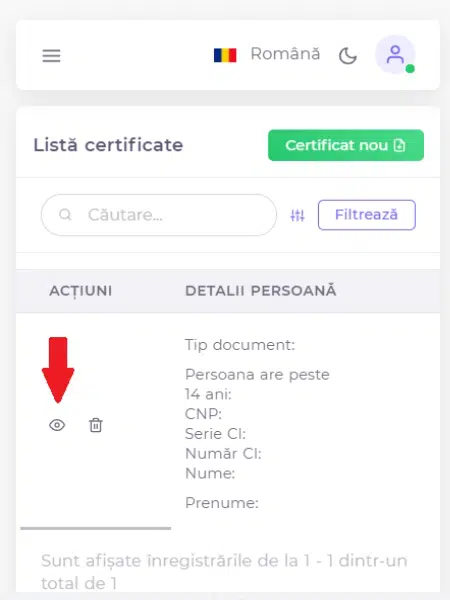Click the document icon inside Certificat nou

(x=399, y=145)
